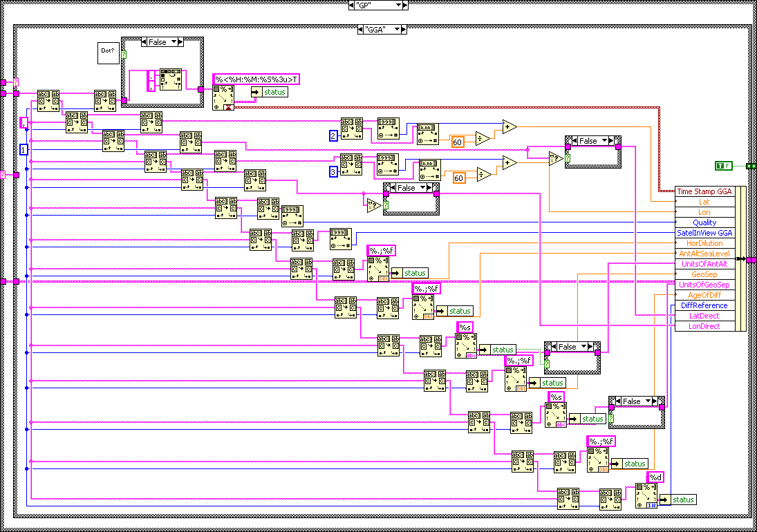Click previous-case arrow on the False structure beside Dot?
The image size is (757, 532).
pyautogui.click(x=144, y=42)
